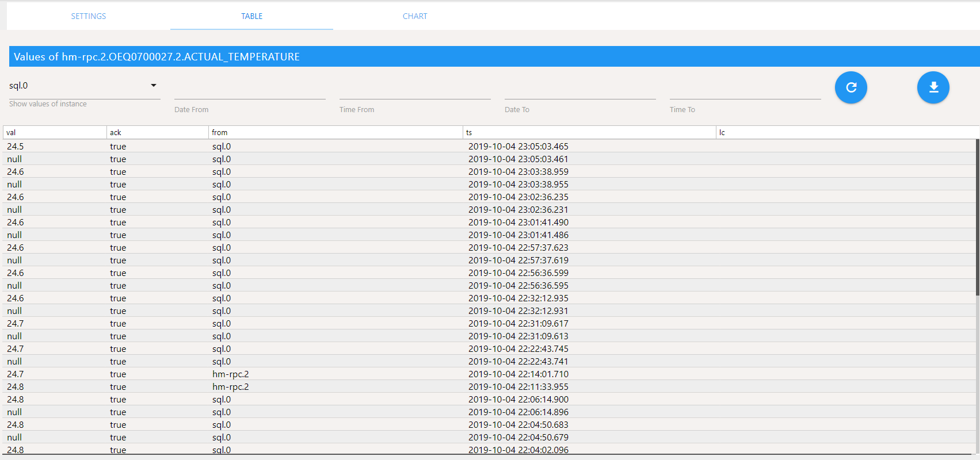Click timestamp 2019-10-04 22:31:09.617
Viewport: 980px width, 460px height.
pyautogui.click(x=518, y=324)
